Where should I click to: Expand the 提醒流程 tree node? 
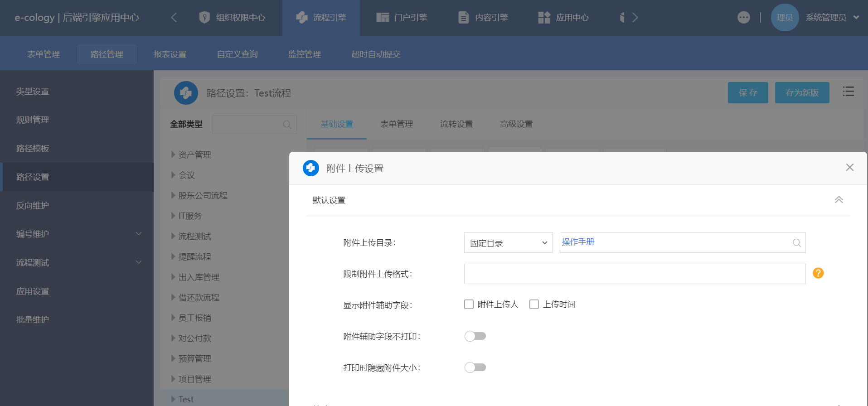click(173, 256)
